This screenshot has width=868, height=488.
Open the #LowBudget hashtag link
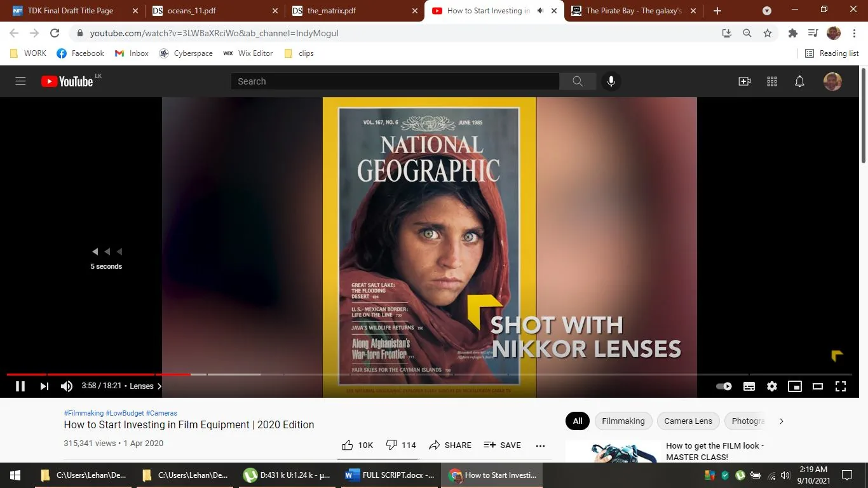coord(125,413)
